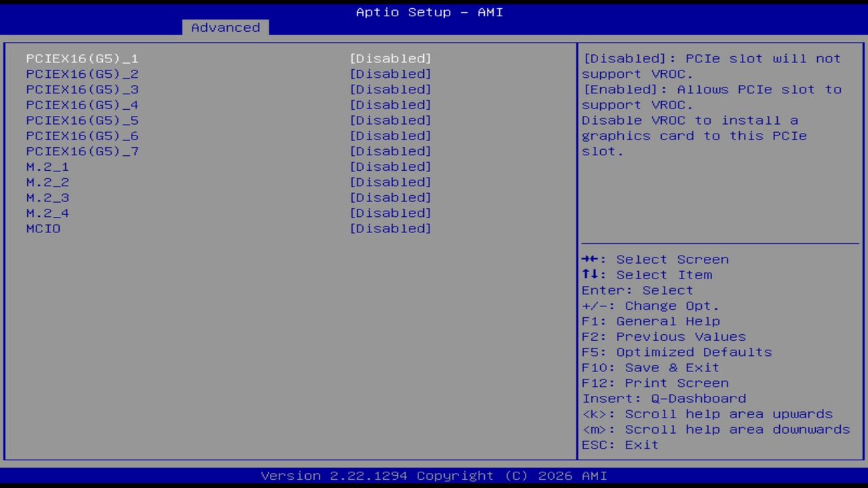
Task: Open the M.2_3 VROC dropdown
Action: 391,197
